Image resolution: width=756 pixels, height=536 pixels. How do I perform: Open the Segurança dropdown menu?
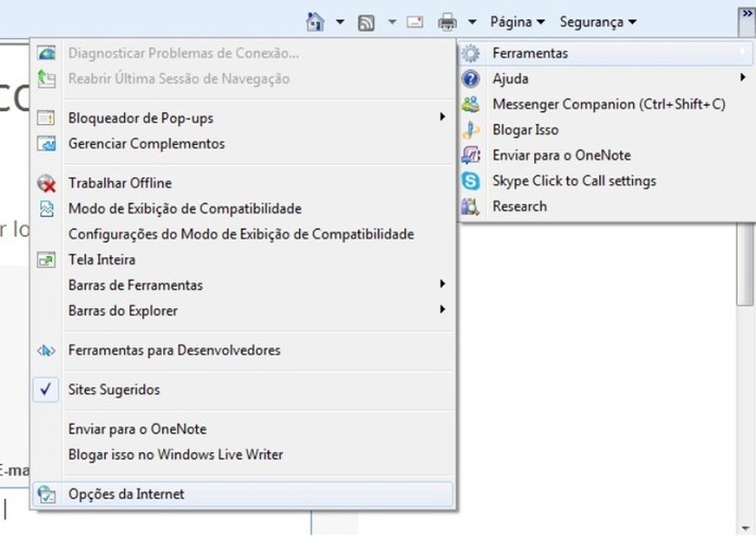coord(597,22)
